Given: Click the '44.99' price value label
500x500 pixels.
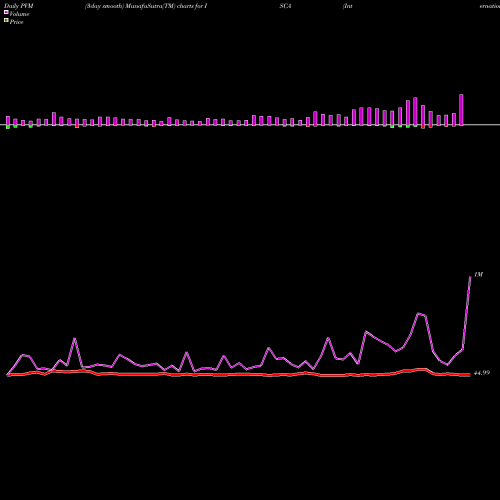Looking at the screenshot, I should pyautogui.click(x=482, y=373).
